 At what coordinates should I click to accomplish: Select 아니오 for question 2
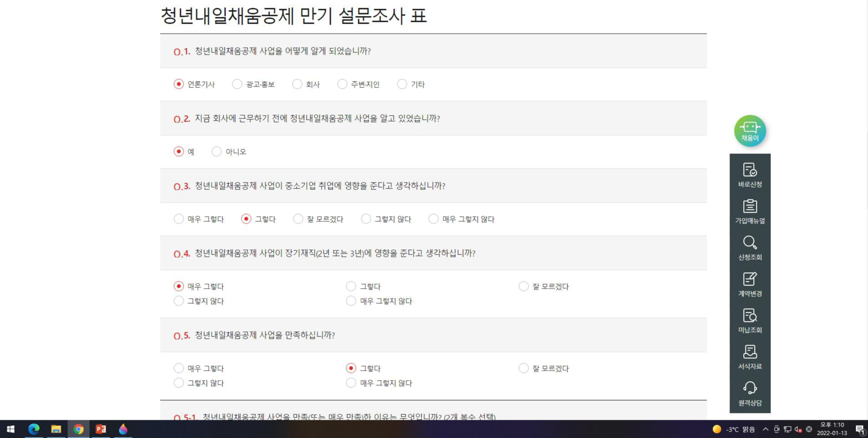(x=216, y=151)
